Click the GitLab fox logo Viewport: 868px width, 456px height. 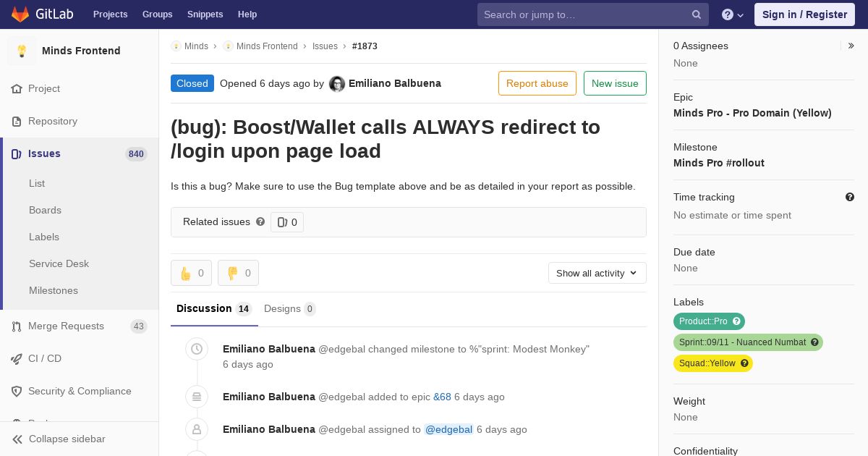pos(20,14)
